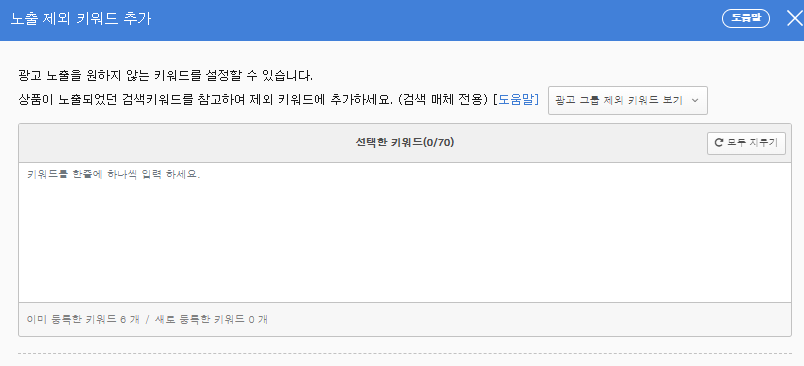Click the 광고 노출을 원하지 않는 description line
The image size is (804, 366).
[x=165, y=76]
